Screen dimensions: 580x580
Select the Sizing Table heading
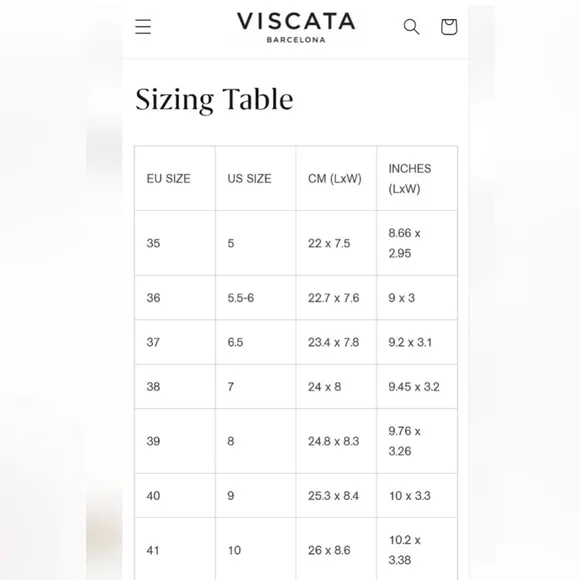tap(214, 100)
